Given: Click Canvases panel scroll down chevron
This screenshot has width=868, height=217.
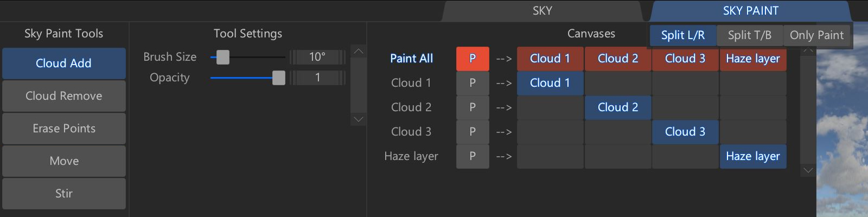Looking at the screenshot, I should pyautogui.click(x=808, y=170).
